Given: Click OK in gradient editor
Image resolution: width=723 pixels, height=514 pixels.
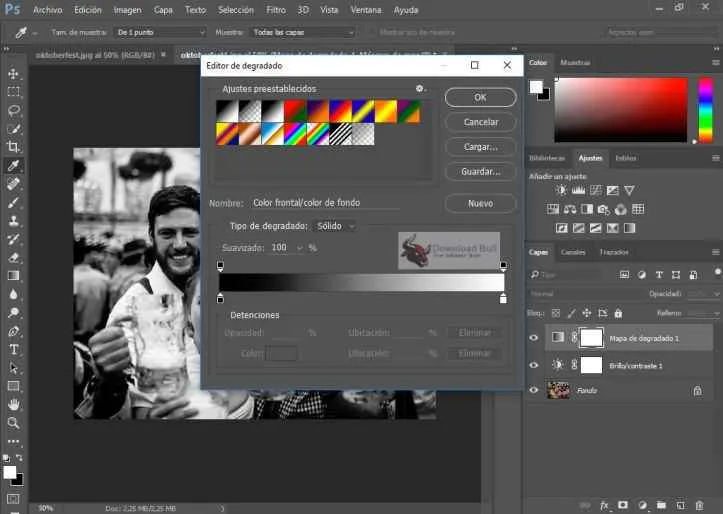Looking at the screenshot, I should click(480, 97).
